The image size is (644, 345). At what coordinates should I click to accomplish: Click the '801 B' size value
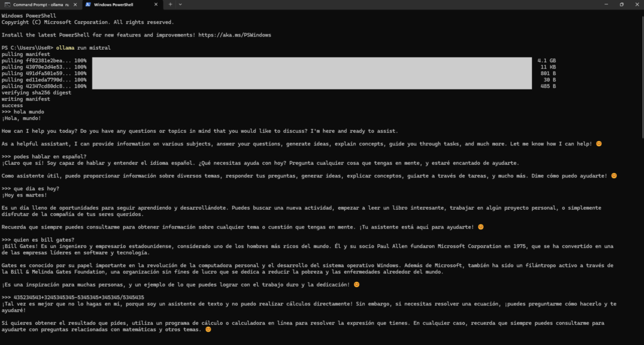548,73
